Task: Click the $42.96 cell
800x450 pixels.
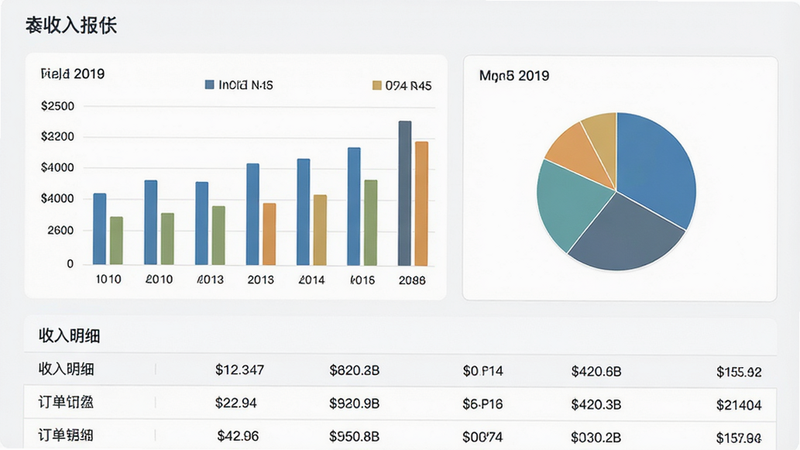Action: click(x=238, y=436)
